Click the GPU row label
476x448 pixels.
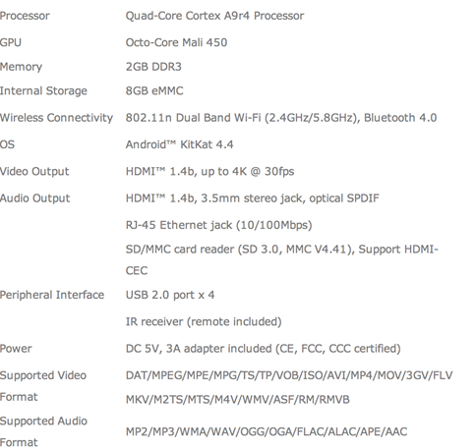(11, 42)
